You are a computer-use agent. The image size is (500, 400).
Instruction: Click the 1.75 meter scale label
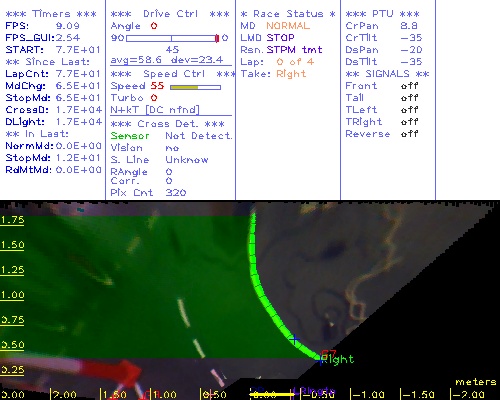tap(12, 220)
